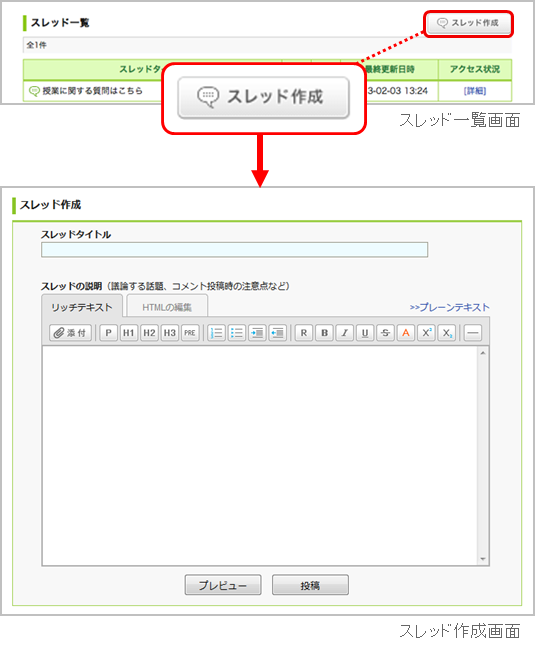Open the text color A tool

click(x=406, y=333)
